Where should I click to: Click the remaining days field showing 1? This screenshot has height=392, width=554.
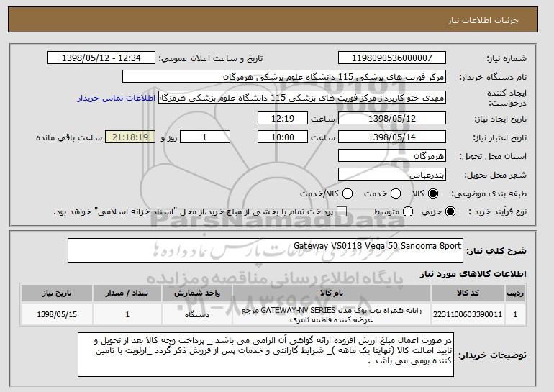pyautogui.click(x=205, y=137)
